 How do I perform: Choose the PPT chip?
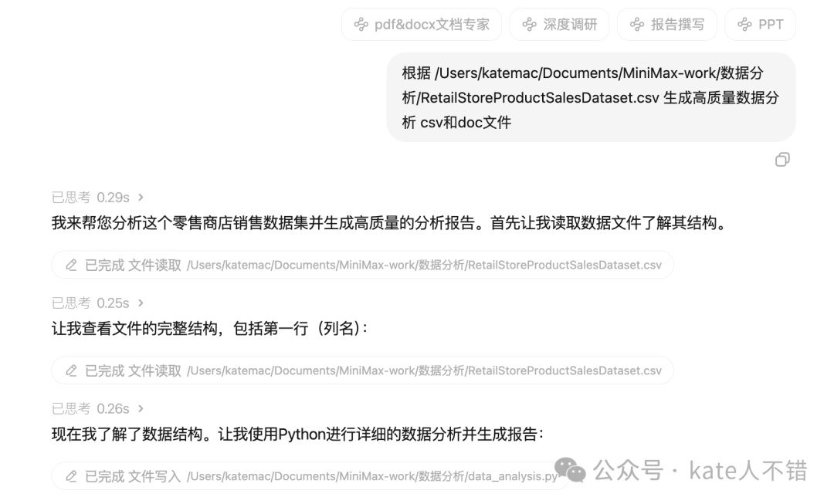tap(761, 25)
